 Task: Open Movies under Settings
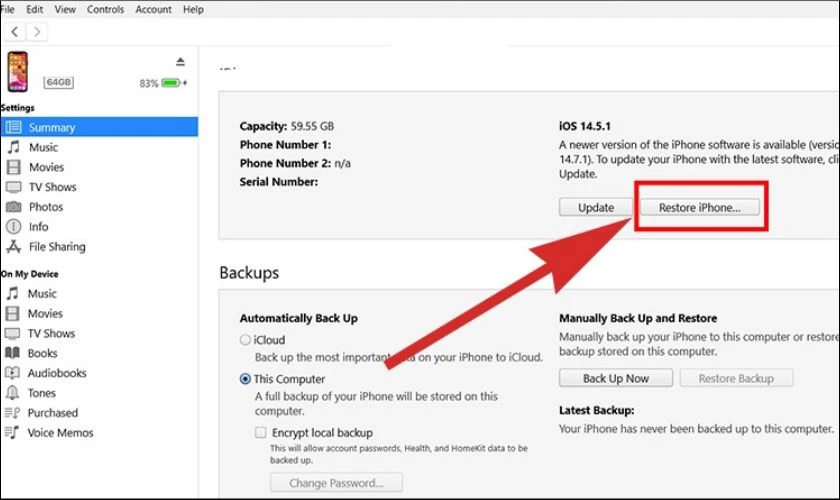pos(47,167)
